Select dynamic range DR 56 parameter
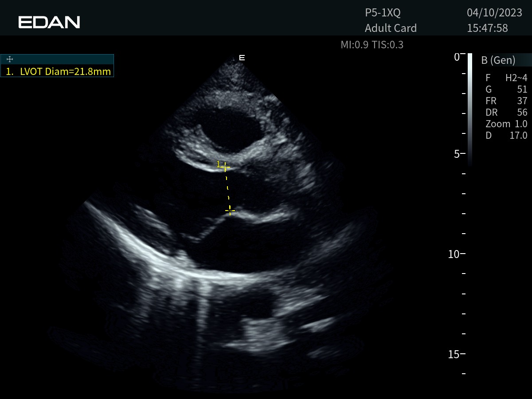Screen dimensions: 532x399 tap(506, 113)
